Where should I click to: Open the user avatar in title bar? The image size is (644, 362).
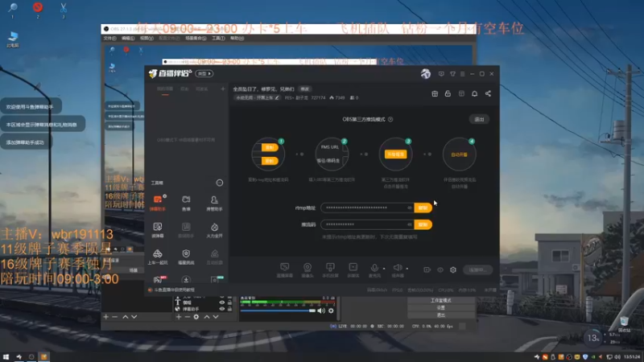[426, 74]
